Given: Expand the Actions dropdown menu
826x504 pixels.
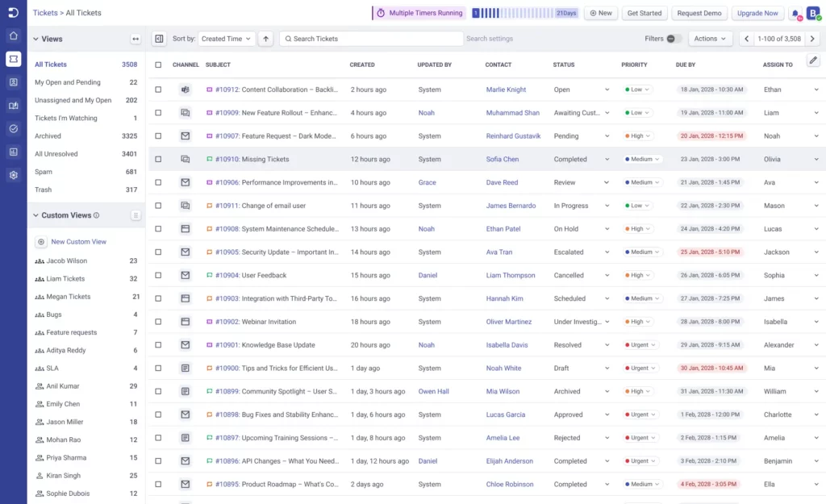Looking at the screenshot, I should point(711,39).
